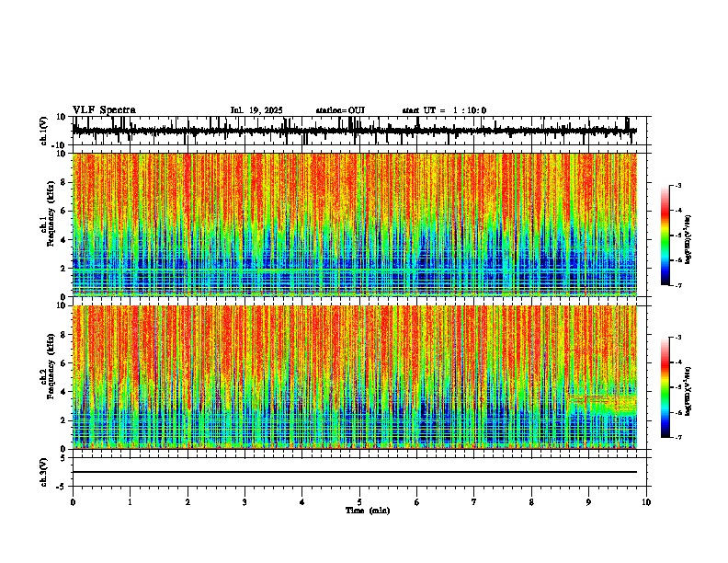Click the ch.1 color bar PSD units label
The height and width of the screenshot is (563, 728).
point(688,239)
